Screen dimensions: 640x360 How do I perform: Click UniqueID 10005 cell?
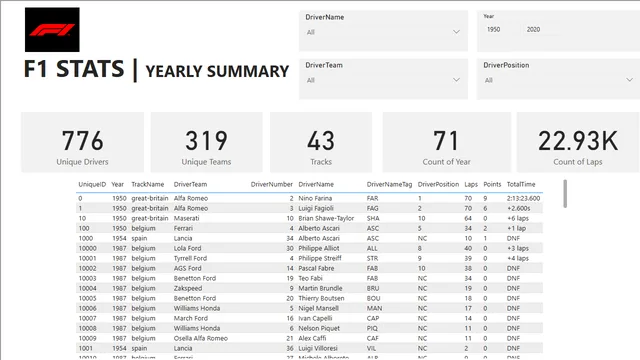point(87,298)
